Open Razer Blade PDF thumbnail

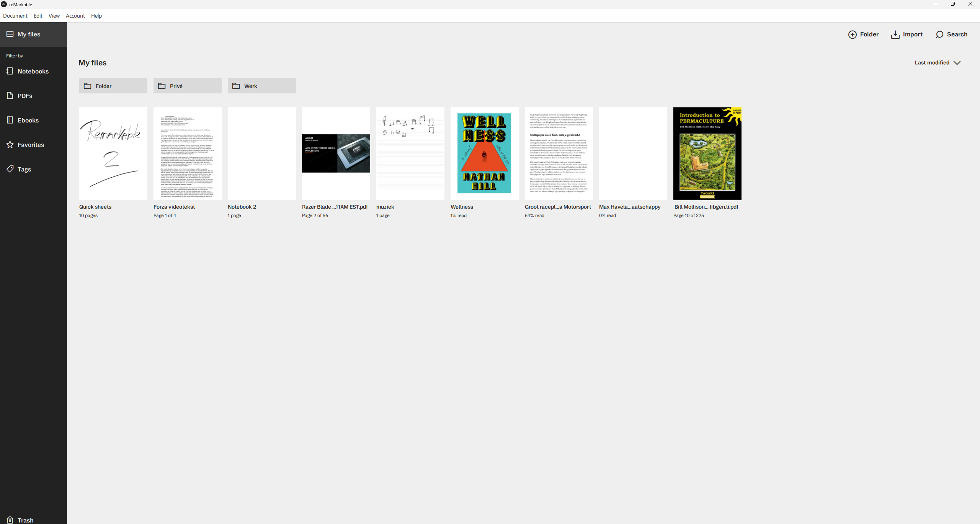(336, 153)
